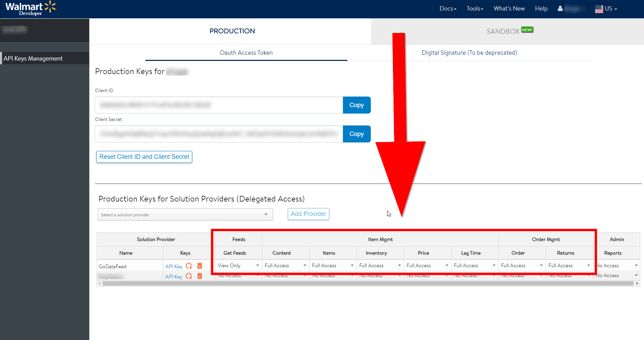Image resolution: width=644 pixels, height=340 pixels.
Task: Click the Add Provider button
Action: [x=308, y=214]
